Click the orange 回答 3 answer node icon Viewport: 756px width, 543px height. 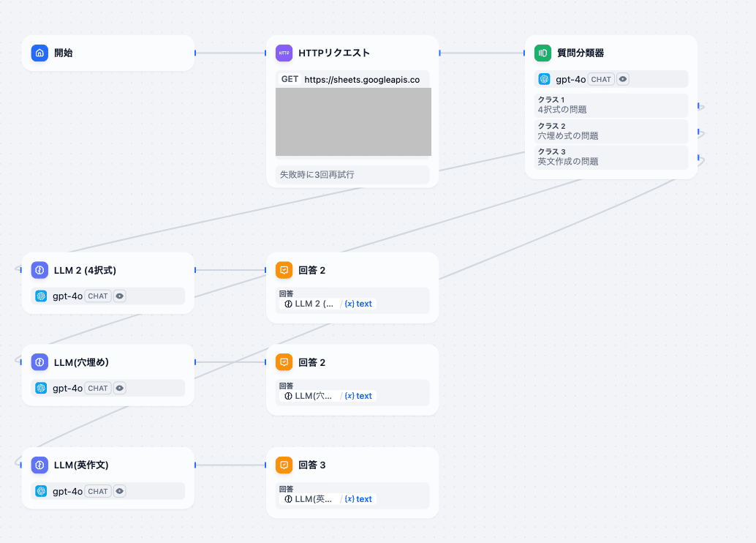click(x=284, y=465)
